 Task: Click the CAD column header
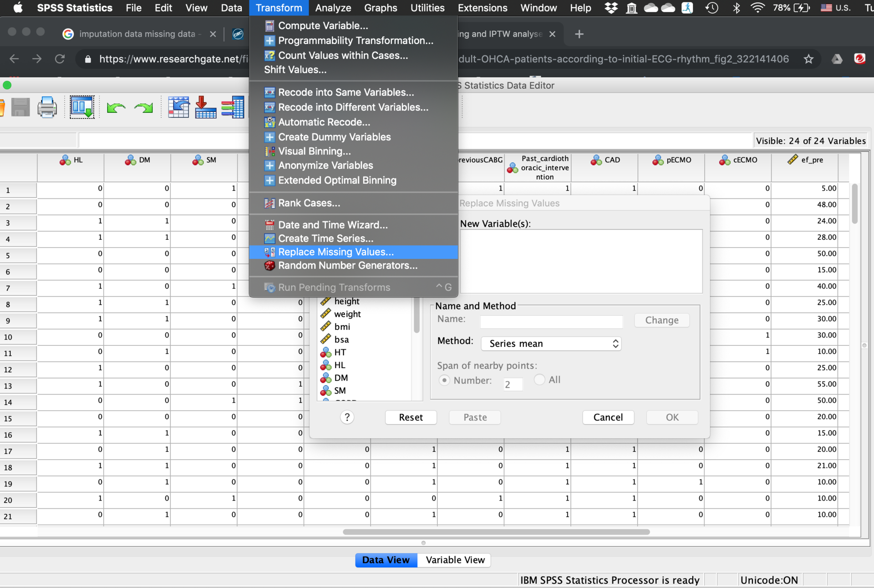[605, 167]
